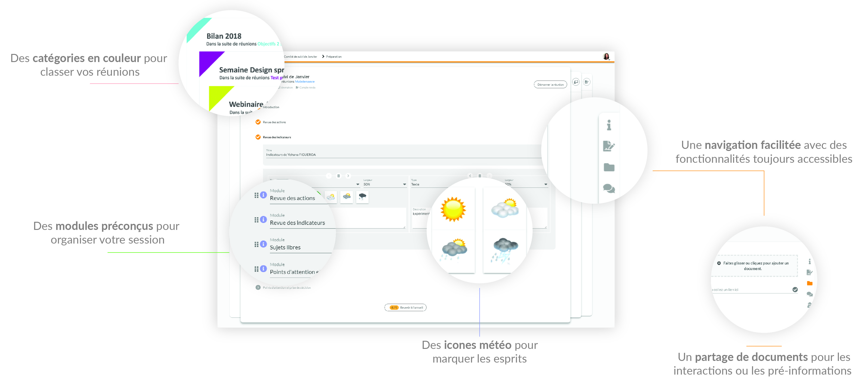Expand the left block's Largeur 50% dropdown

385,184
